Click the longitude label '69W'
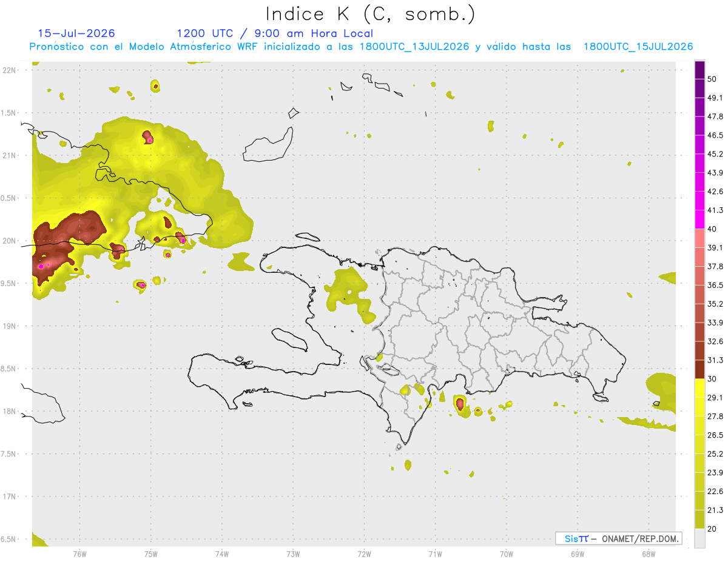Screen dimensions: 728x562 [578, 554]
